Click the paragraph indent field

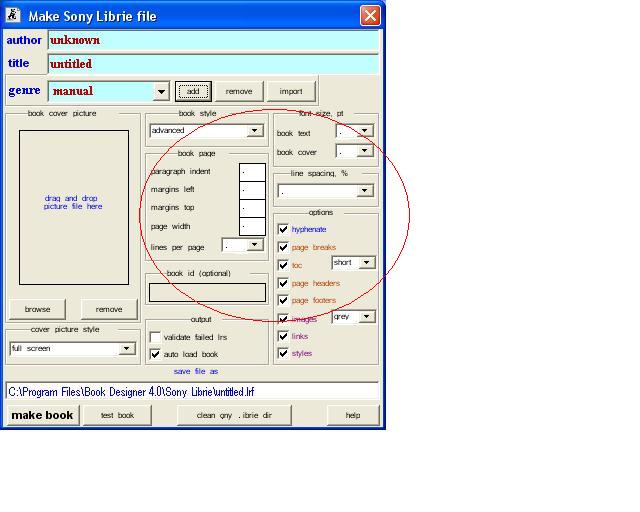(x=252, y=172)
